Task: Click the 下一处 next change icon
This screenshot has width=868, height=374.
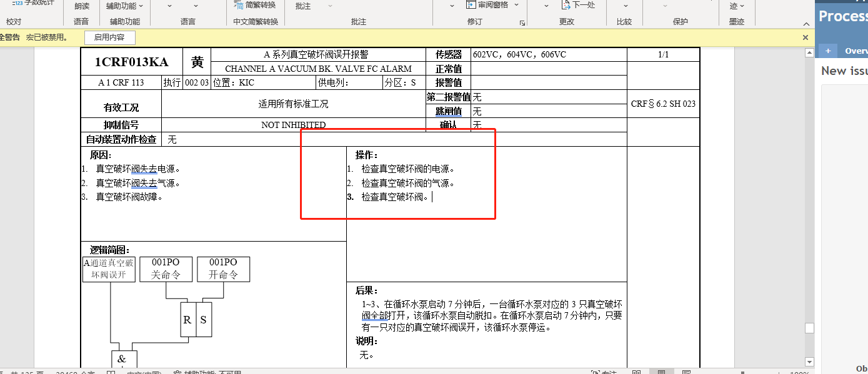Action: 566,5
